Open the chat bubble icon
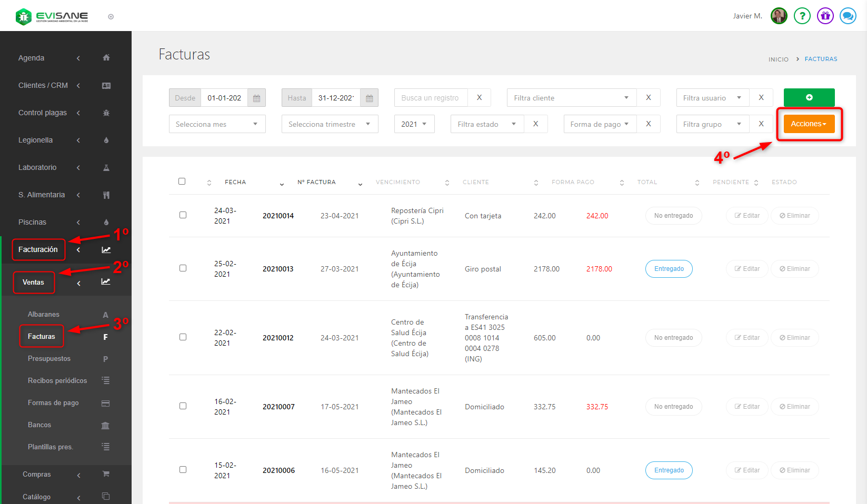The image size is (867, 504). point(848,16)
